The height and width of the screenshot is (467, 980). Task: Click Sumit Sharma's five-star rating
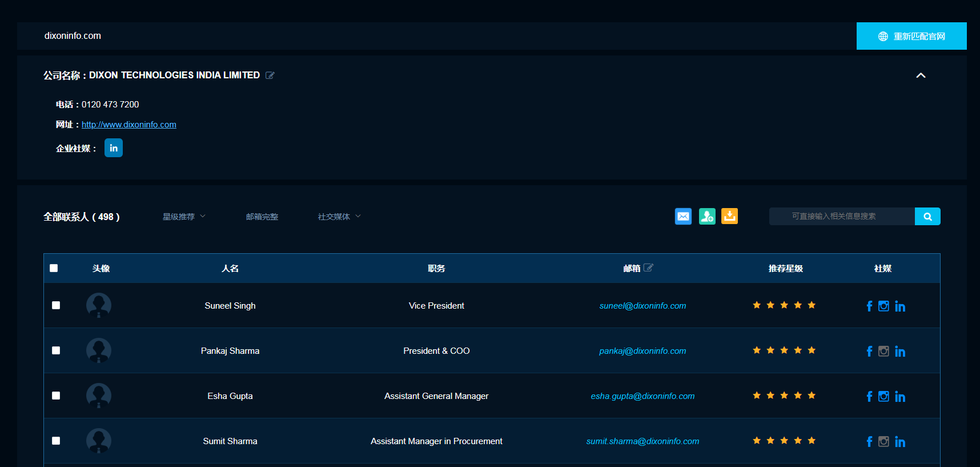click(x=784, y=441)
